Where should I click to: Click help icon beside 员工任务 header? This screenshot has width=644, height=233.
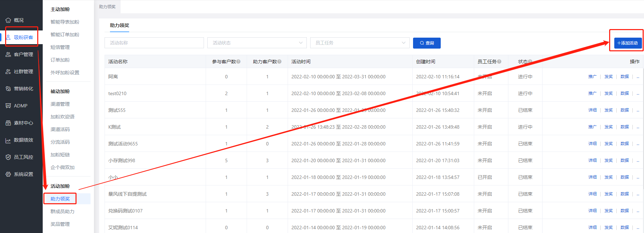(x=499, y=62)
